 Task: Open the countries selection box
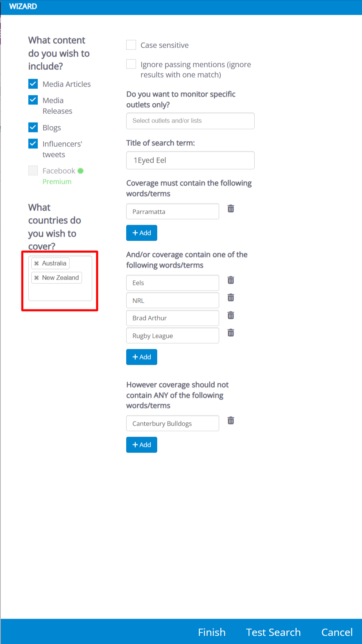click(60, 293)
